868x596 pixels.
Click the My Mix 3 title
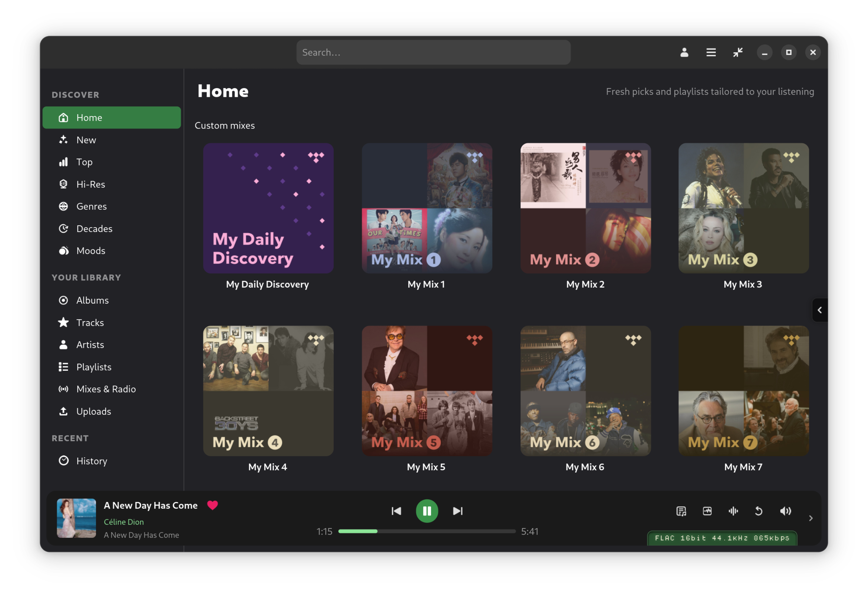click(x=743, y=284)
